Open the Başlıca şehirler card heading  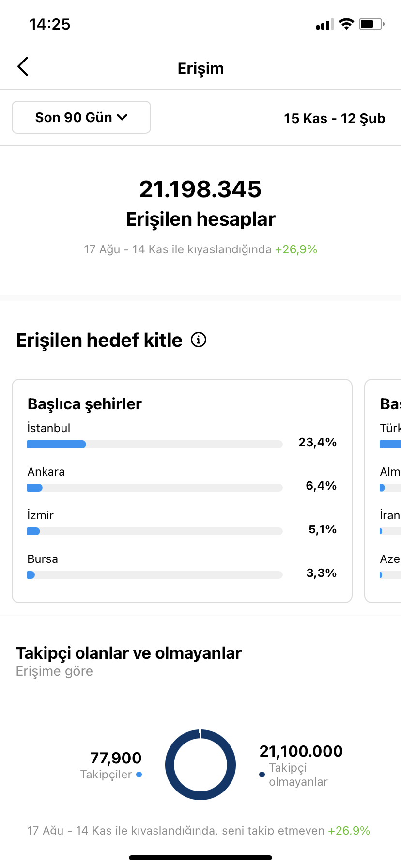coord(85,404)
